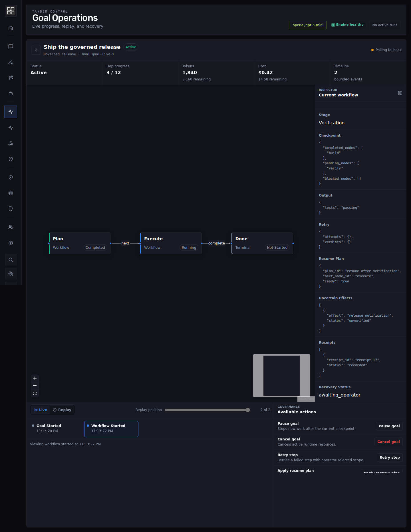Click the Tandem logo icon in sidebar
This screenshot has height=532, width=411.
tap(11, 11)
